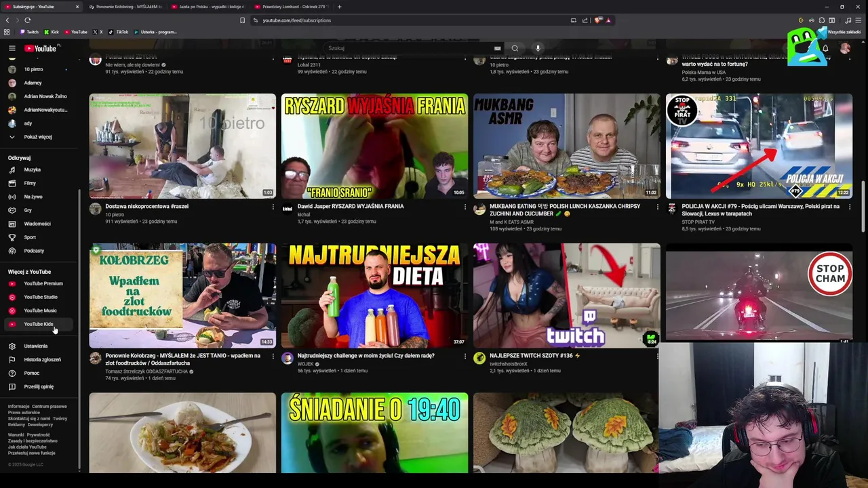868x488 pixels.
Task: Open STOP PIRAT TV channel name
Action: pyautogui.click(x=698, y=222)
